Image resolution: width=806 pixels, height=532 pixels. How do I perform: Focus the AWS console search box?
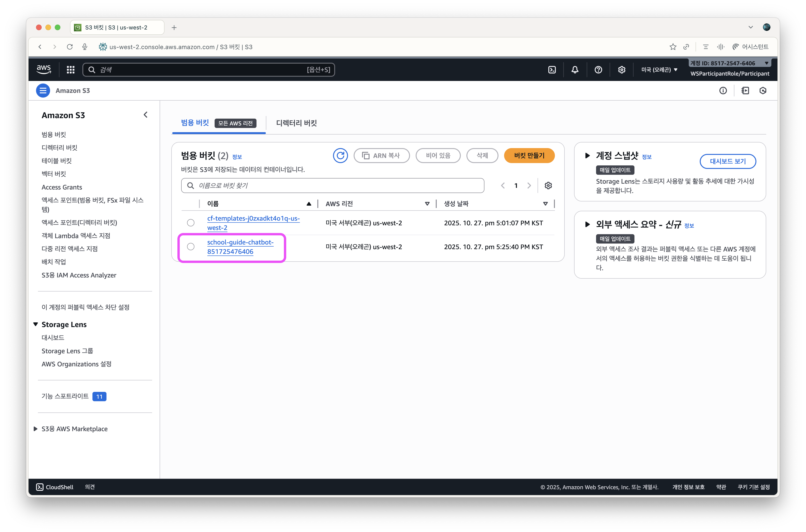coord(209,69)
